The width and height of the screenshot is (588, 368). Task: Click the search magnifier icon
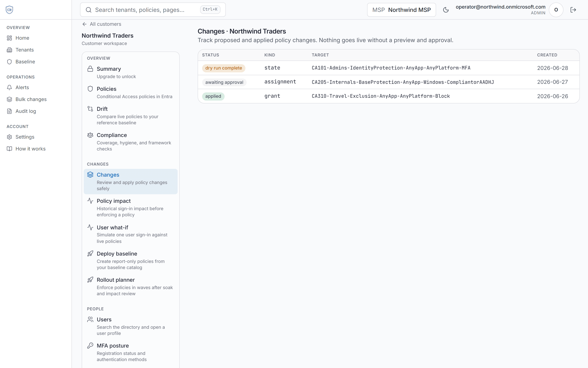point(89,10)
